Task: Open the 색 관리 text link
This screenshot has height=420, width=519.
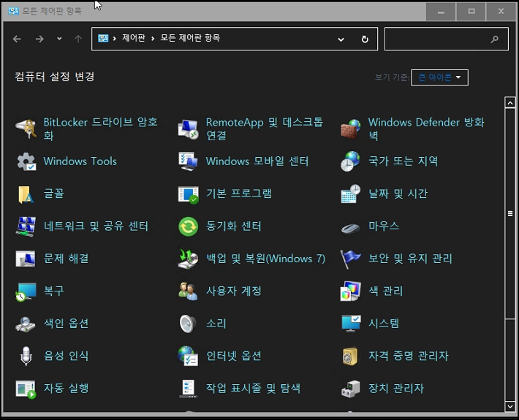Action: coord(386,291)
